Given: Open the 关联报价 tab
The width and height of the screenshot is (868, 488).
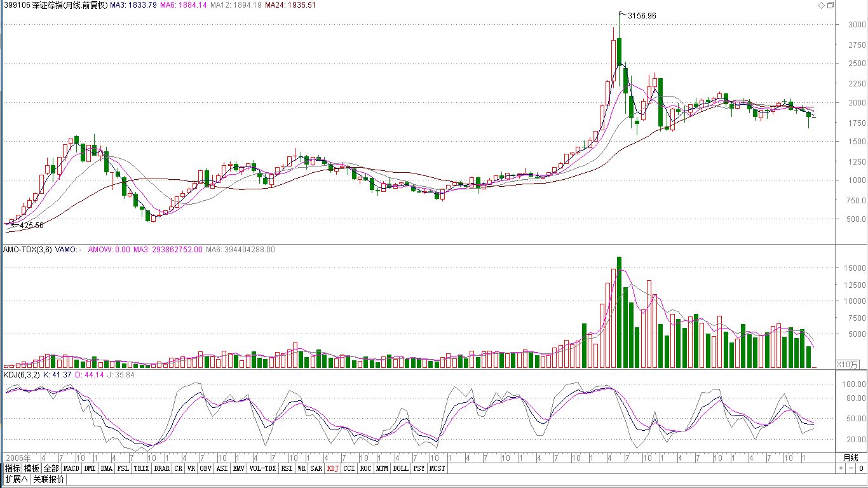Looking at the screenshot, I should coord(48,479).
